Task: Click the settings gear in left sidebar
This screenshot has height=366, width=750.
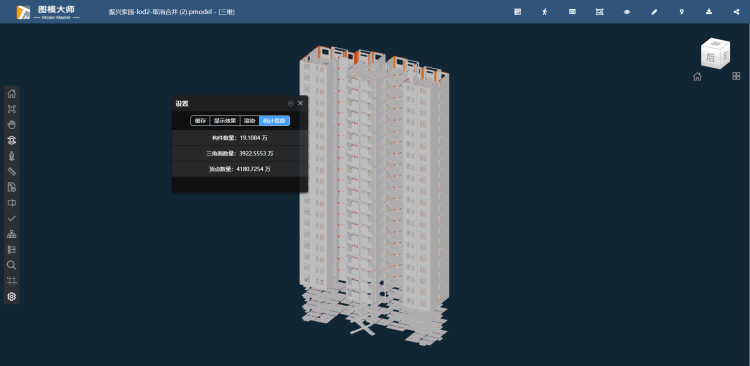Action: [11, 297]
